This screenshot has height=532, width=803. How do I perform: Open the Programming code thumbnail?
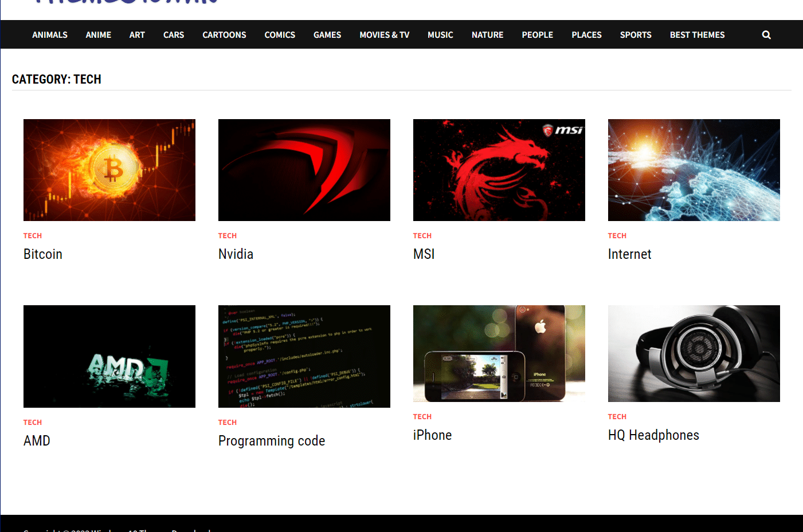(304, 356)
